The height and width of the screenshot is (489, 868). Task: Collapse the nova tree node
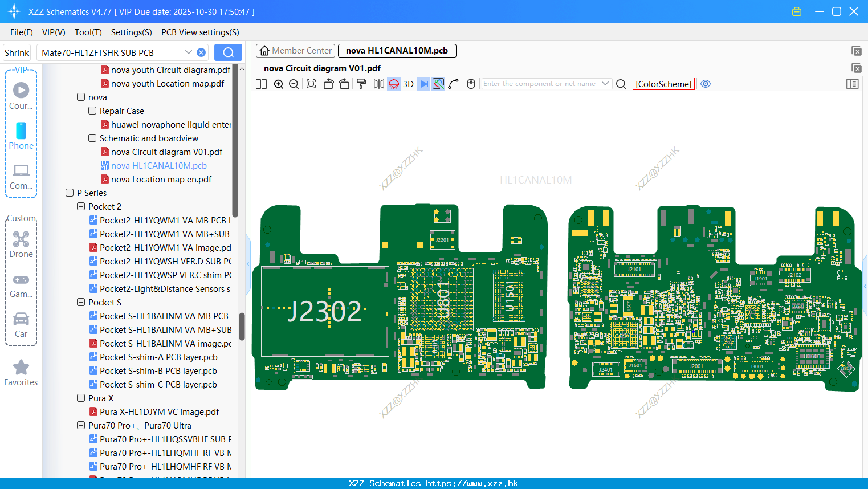(81, 97)
